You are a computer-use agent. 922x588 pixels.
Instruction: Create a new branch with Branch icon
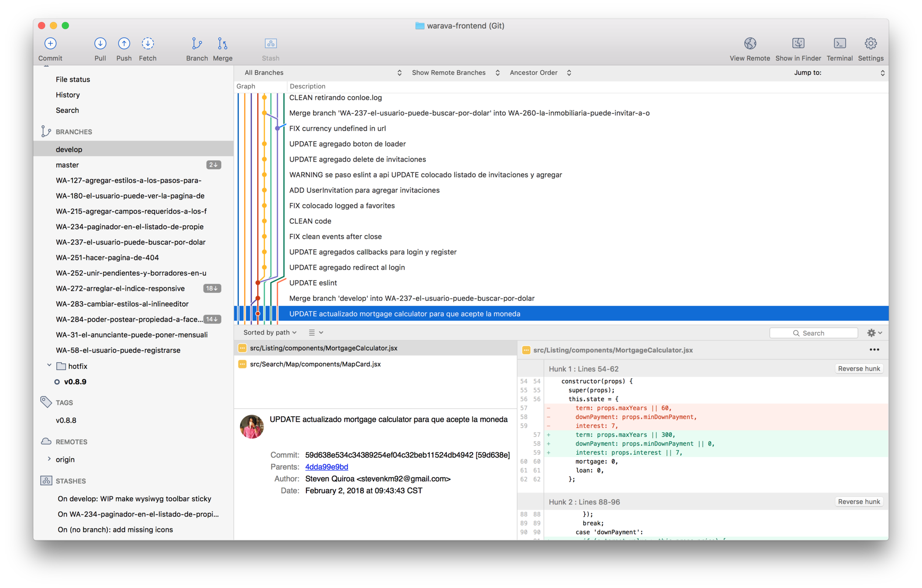[197, 44]
